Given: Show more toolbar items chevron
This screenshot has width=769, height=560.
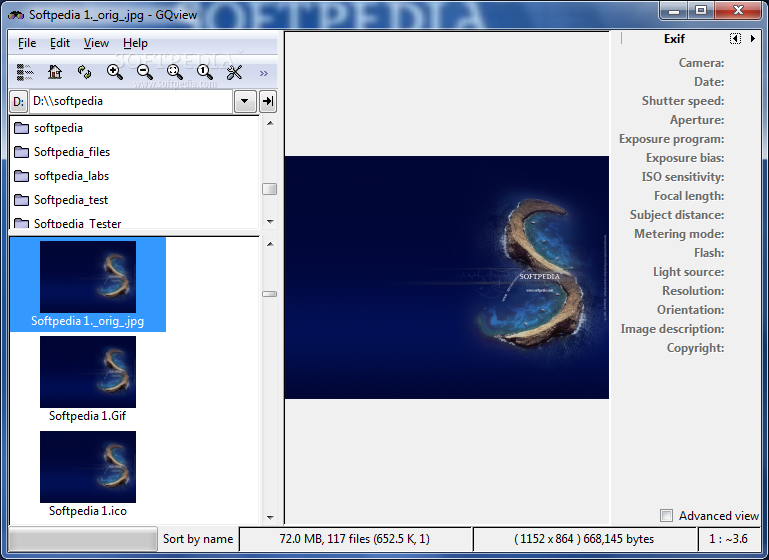Looking at the screenshot, I should [264, 74].
